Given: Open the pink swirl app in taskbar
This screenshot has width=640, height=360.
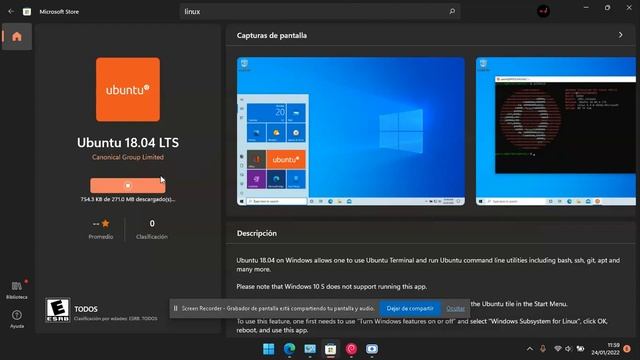Looking at the screenshot, I should [x=351, y=349].
